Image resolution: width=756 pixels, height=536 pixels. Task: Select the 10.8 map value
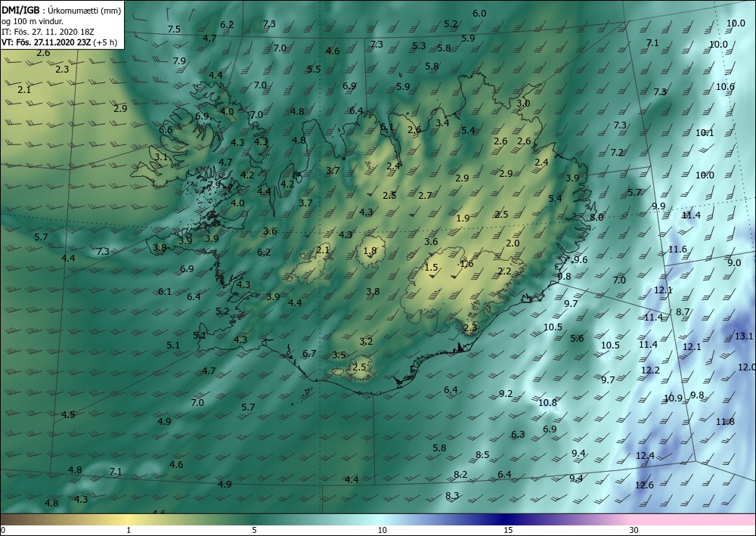click(547, 402)
